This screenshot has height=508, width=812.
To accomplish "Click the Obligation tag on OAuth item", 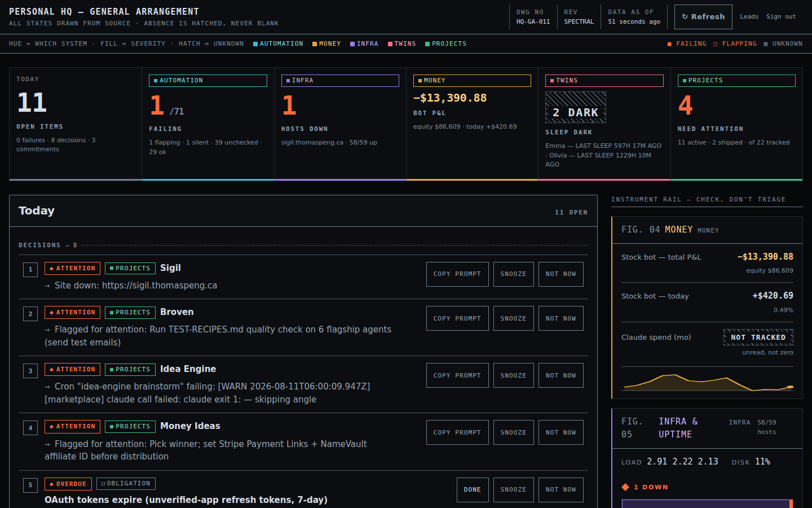I will pos(126,484).
